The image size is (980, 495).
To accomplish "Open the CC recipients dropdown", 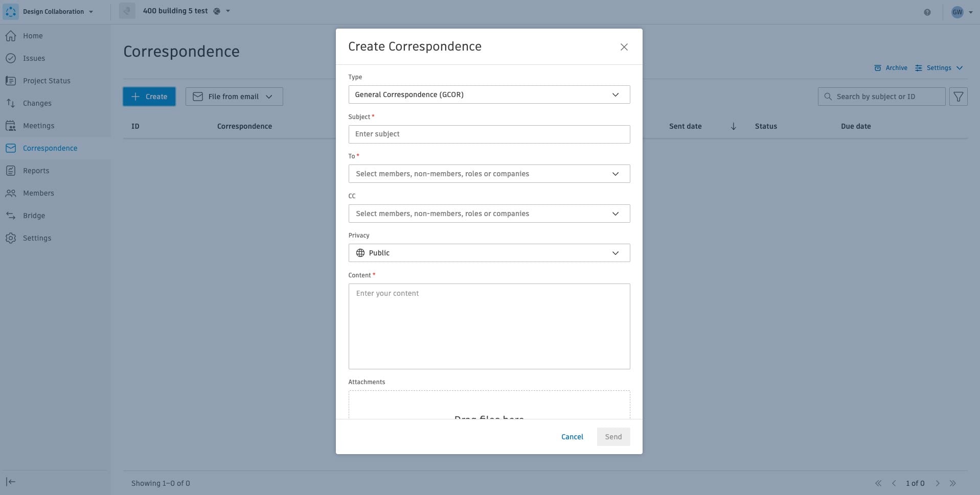I will click(x=489, y=214).
